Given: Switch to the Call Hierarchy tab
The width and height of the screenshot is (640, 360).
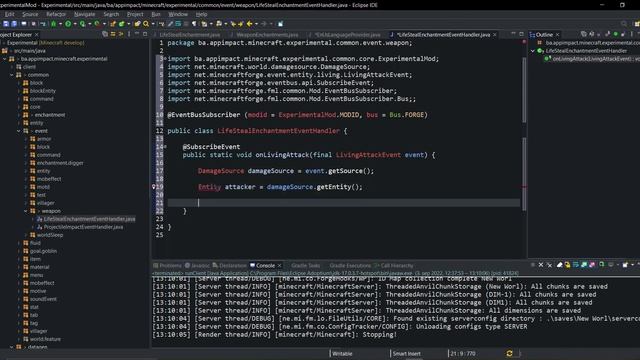Looking at the screenshot, I should (x=393, y=265).
